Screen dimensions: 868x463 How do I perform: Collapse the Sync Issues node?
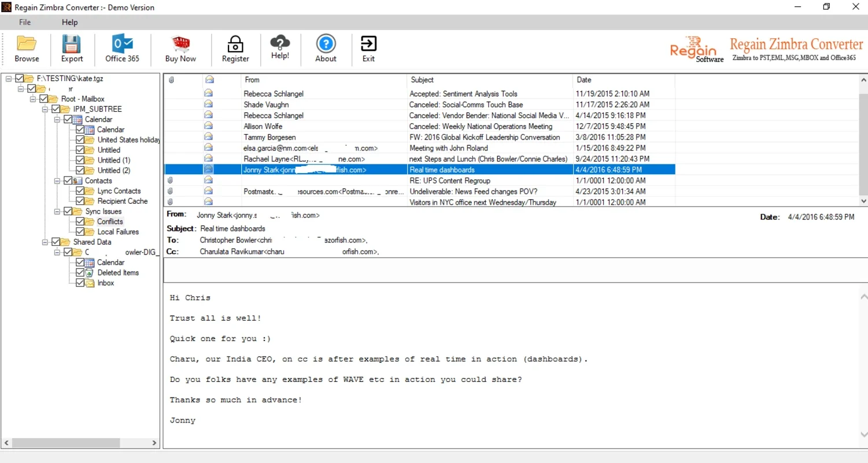point(57,211)
